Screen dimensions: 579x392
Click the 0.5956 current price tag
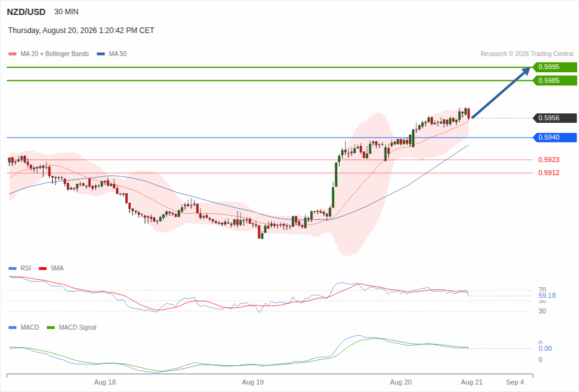(555, 118)
